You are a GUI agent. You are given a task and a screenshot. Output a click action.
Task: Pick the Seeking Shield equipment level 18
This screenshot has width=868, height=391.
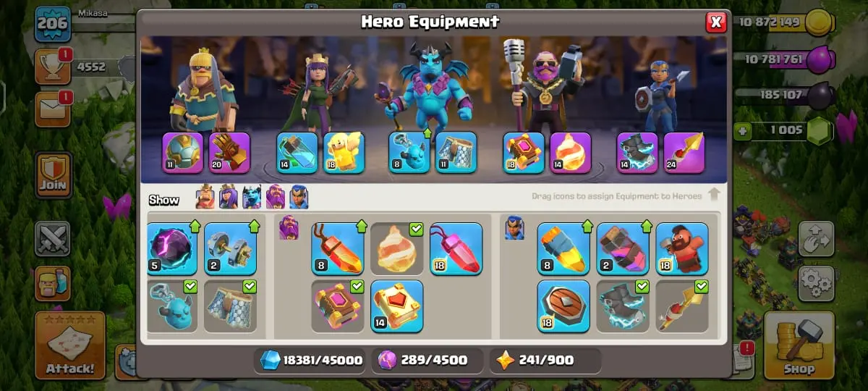tap(563, 306)
